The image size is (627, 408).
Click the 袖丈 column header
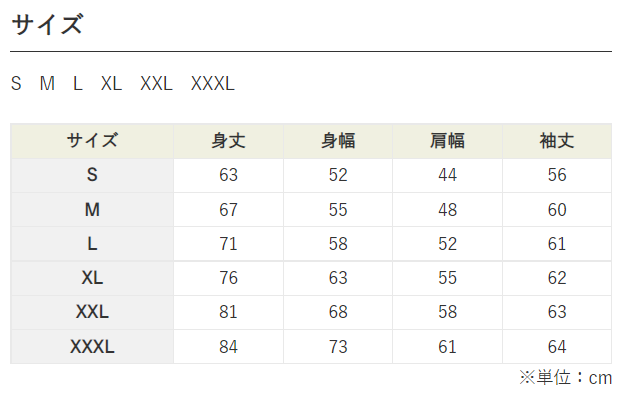(557, 141)
